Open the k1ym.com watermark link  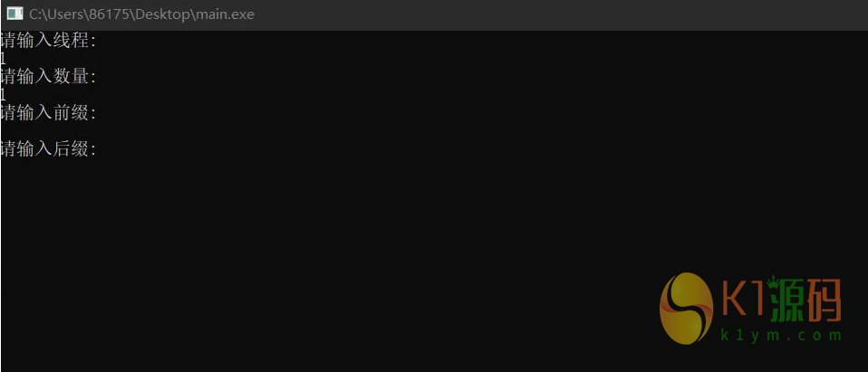click(781, 336)
